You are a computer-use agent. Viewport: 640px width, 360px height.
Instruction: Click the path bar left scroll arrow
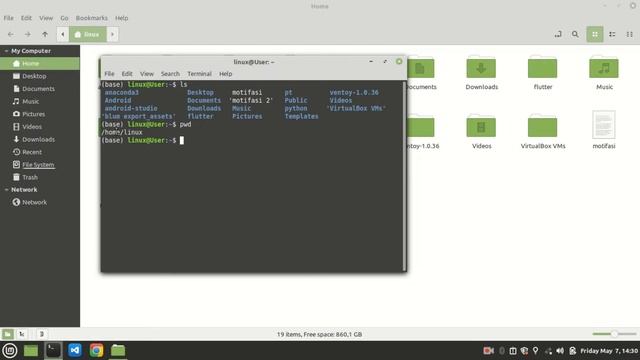(x=62, y=34)
